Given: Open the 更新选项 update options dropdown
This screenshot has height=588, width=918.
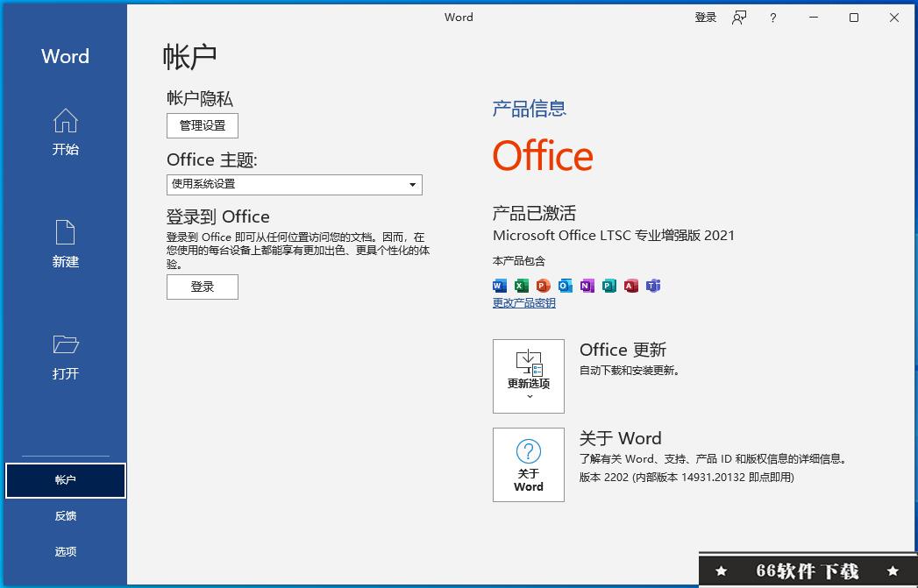Looking at the screenshot, I should pos(529,376).
